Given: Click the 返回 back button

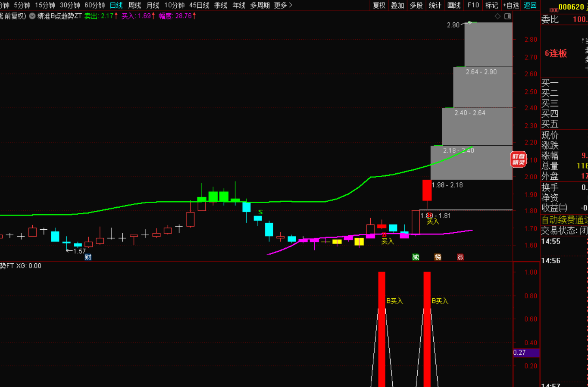Looking at the screenshot, I should click(x=530, y=5).
